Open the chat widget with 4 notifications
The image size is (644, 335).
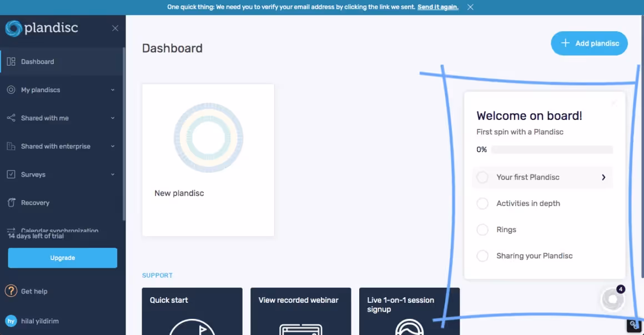point(613,299)
